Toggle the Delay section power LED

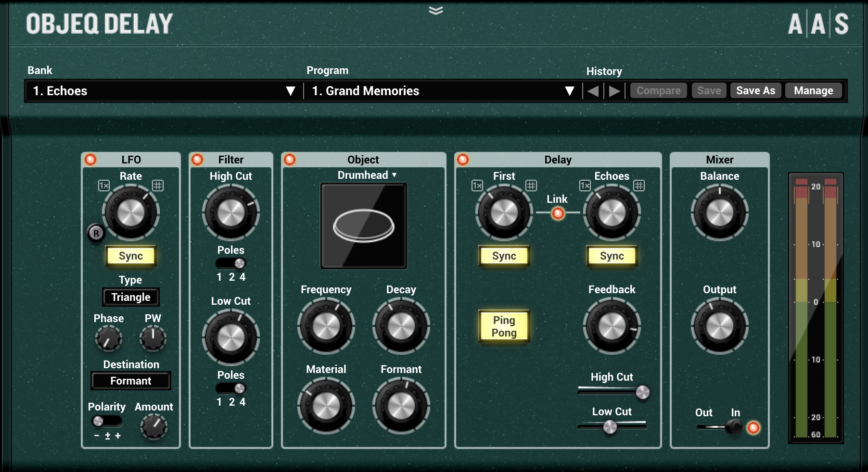click(463, 159)
